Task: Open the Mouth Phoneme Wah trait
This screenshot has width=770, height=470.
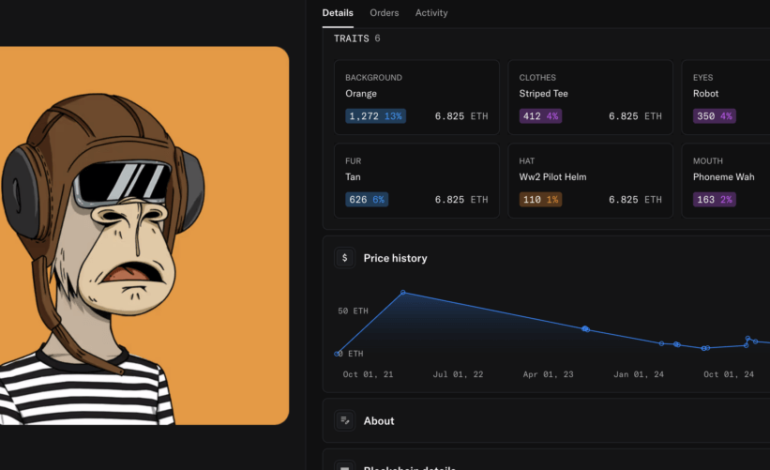Action: [730, 180]
